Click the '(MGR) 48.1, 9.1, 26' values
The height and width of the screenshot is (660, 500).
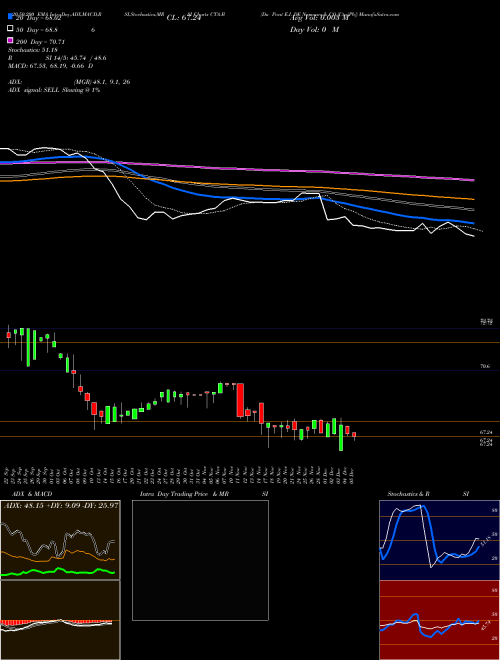click(102, 82)
